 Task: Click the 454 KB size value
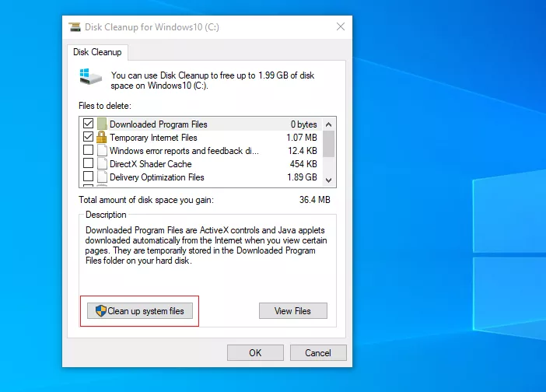pos(303,164)
